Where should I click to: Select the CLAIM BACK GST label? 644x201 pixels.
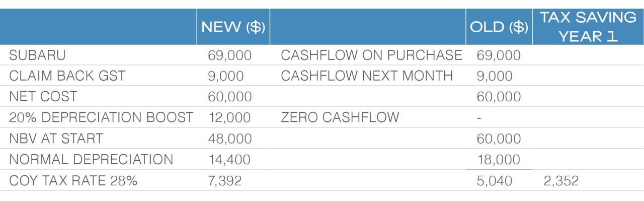[67, 76]
